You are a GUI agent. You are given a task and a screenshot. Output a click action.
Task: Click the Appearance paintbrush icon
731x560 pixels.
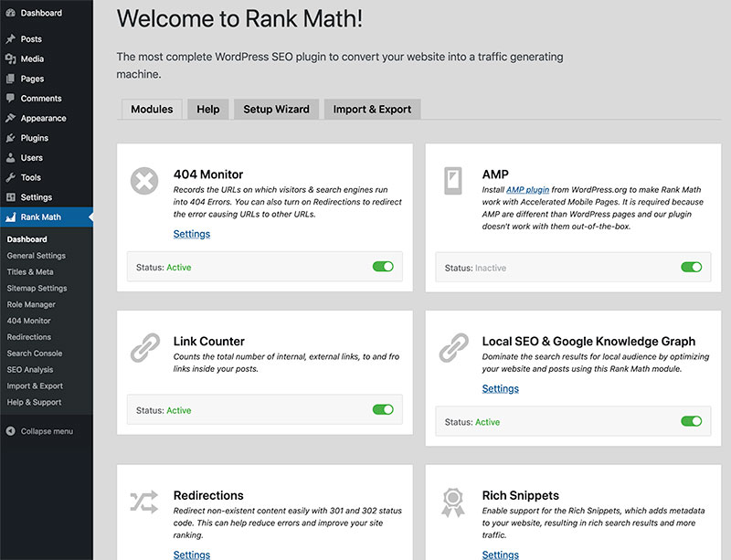pyautogui.click(x=10, y=118)
